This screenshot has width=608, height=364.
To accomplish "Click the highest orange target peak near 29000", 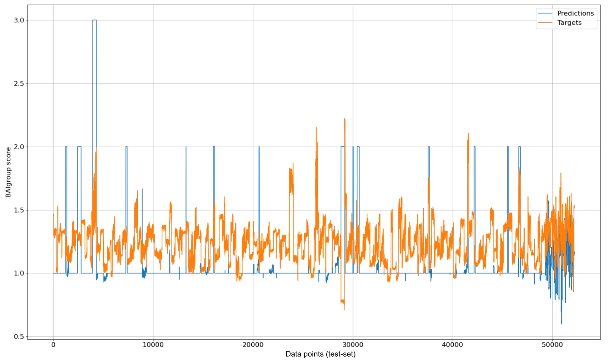I will (345, 119).
